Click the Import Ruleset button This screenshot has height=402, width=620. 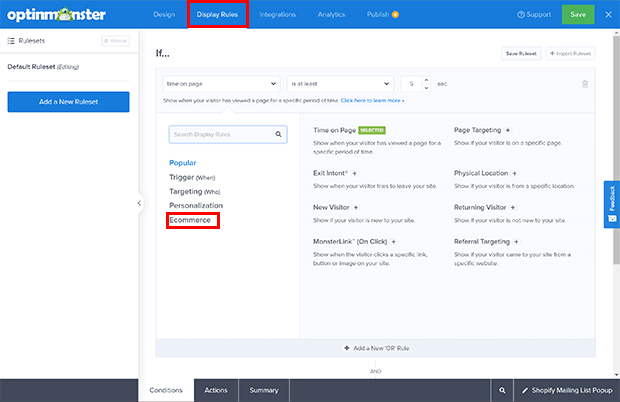570,53
